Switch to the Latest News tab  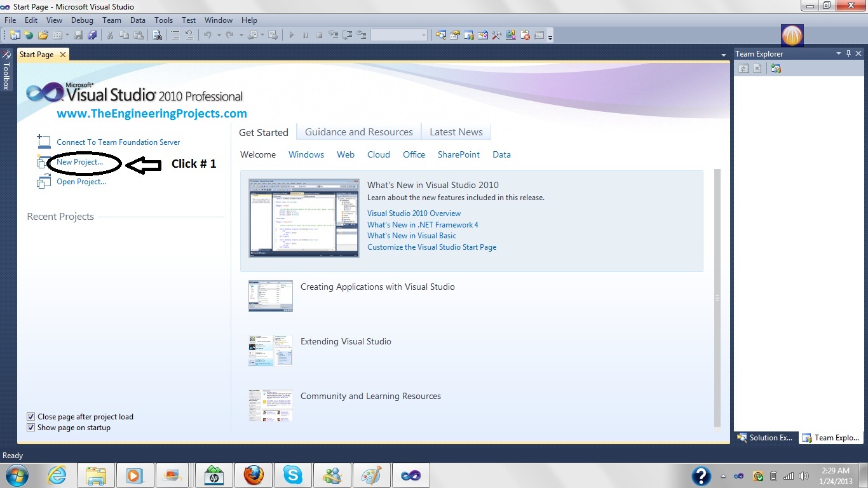click(x=456, y=132)
